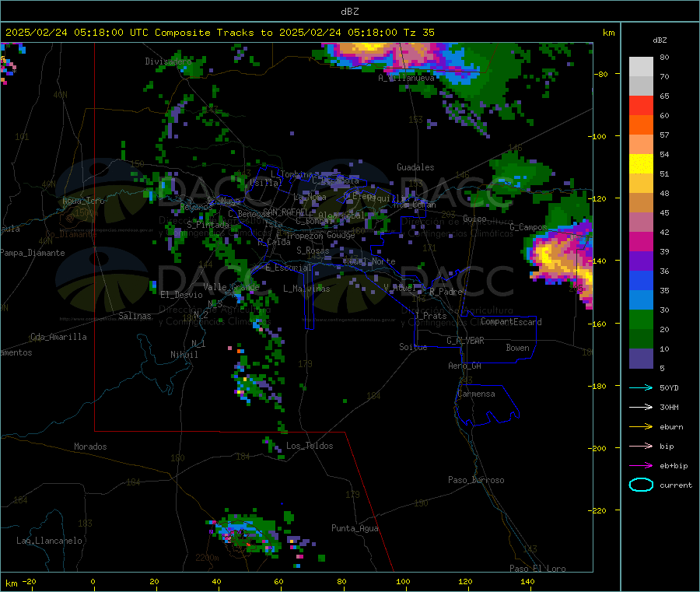This screenshot has width=700, height=592.
Task: Click the Aero_GA map label
Action: 465,366
